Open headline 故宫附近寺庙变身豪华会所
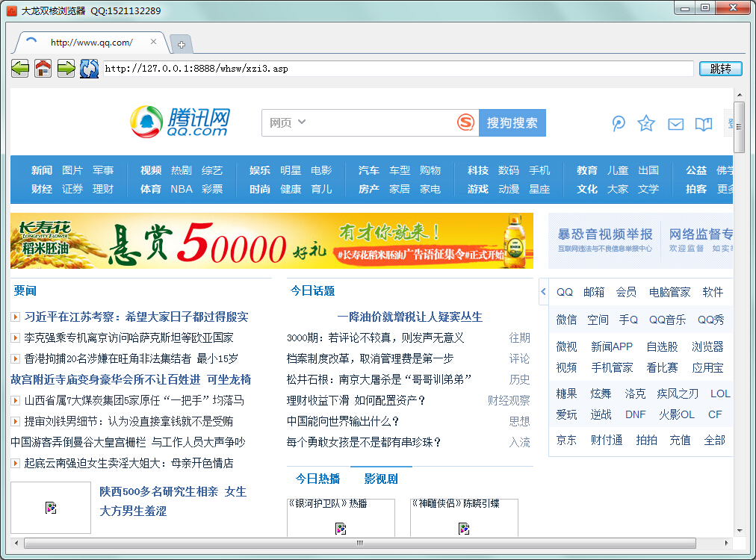The height and width of the screenshot is (560, 756). (131, 380)
